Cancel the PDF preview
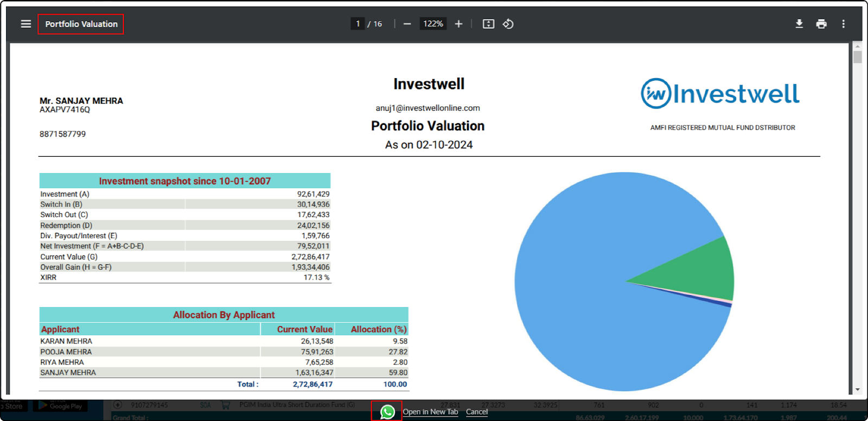 click(477, 412)
